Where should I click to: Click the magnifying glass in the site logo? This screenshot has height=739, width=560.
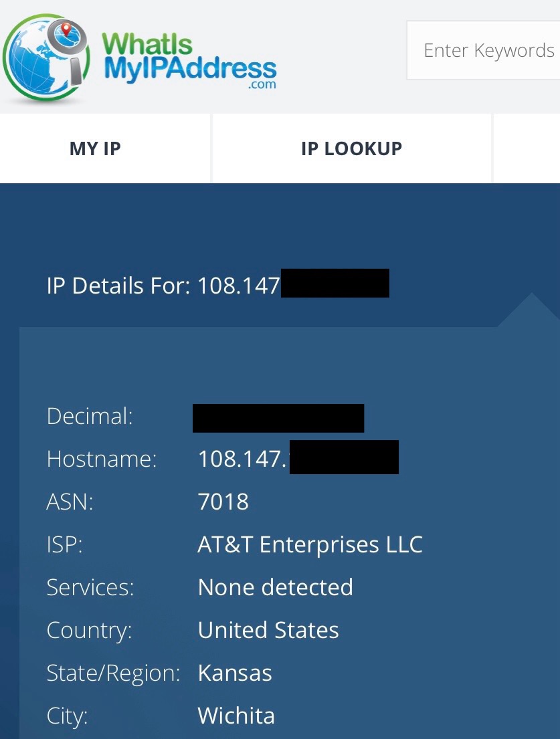click(67, 37)
